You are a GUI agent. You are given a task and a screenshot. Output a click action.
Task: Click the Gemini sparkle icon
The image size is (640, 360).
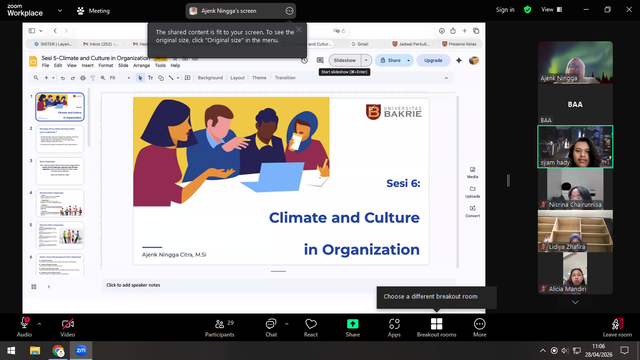tap(459, 60)
